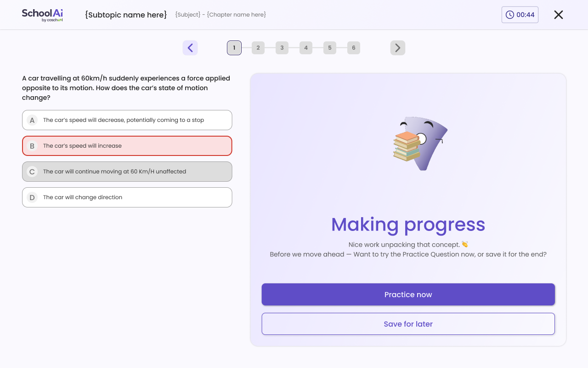Advance with the right chevron arrow
588x368 pixels.
tap(398, 48)
